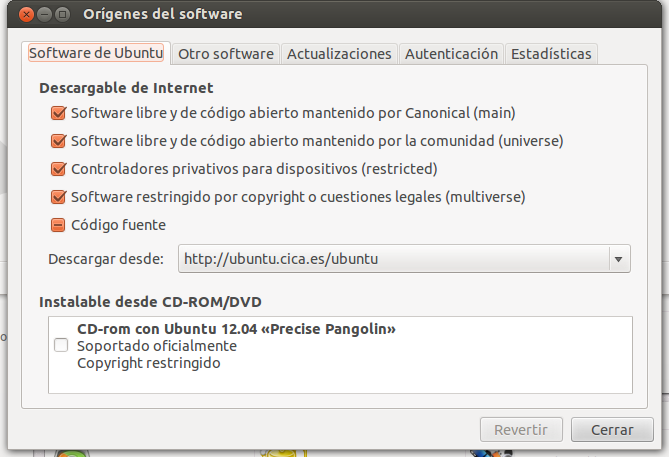Enable the Ubuntu 12.04 CD-rom source
Screen dimensions: 669x457
click(61, 346)
